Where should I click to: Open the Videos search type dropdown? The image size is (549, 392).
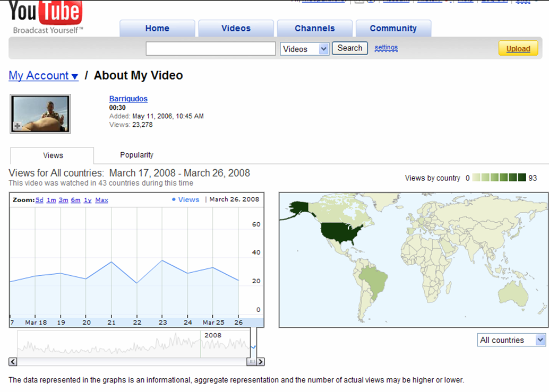(x=304, y=49)
